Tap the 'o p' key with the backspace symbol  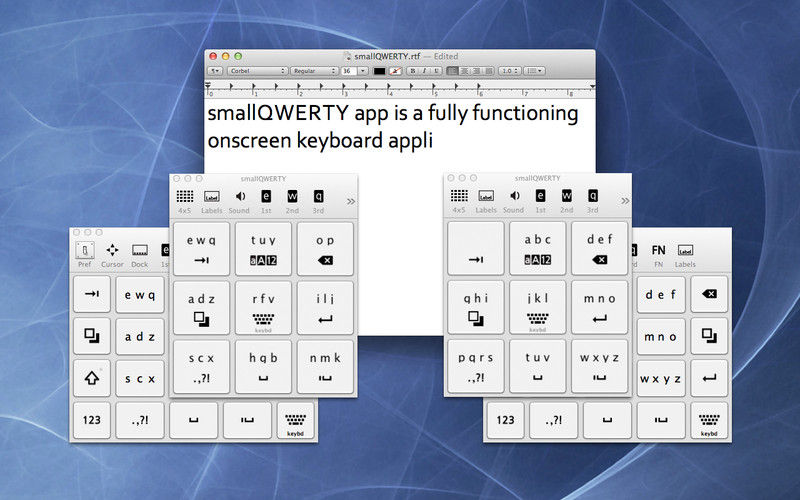(x=325, y=249)
